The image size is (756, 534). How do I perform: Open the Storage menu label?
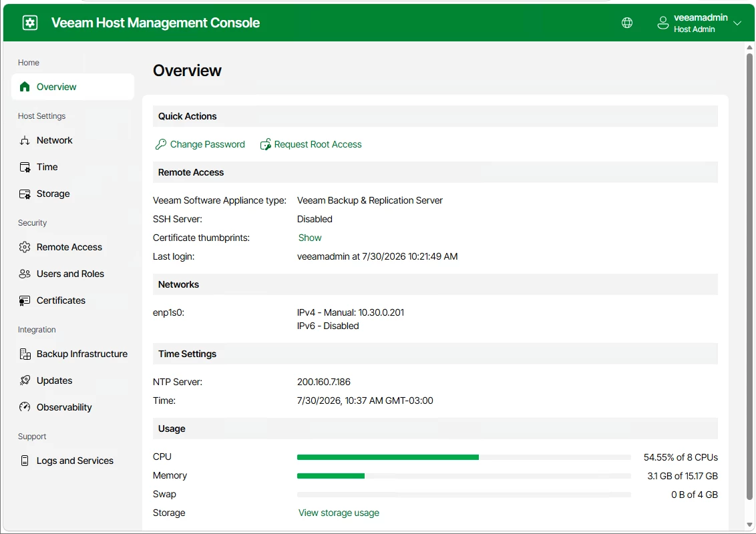tap(53, 194)
